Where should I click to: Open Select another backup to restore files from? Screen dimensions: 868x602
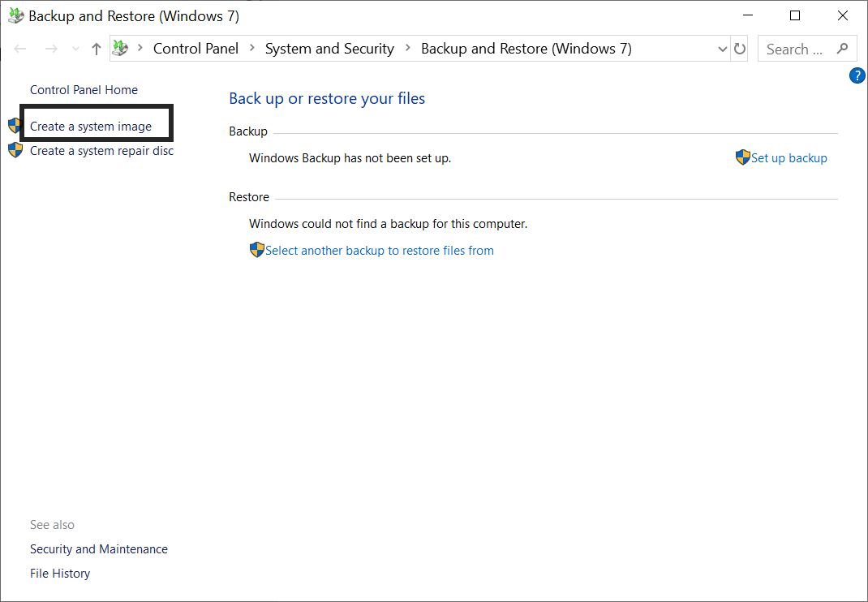[x=379, y=250]
